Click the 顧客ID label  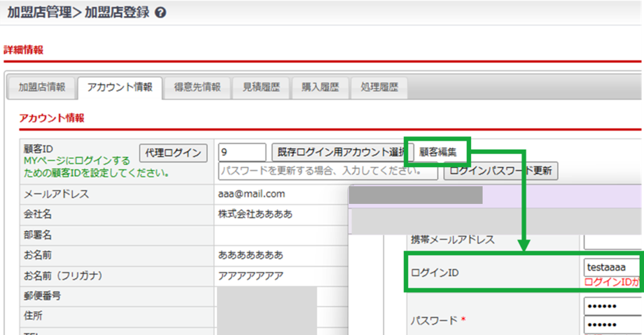click(38, 149)
